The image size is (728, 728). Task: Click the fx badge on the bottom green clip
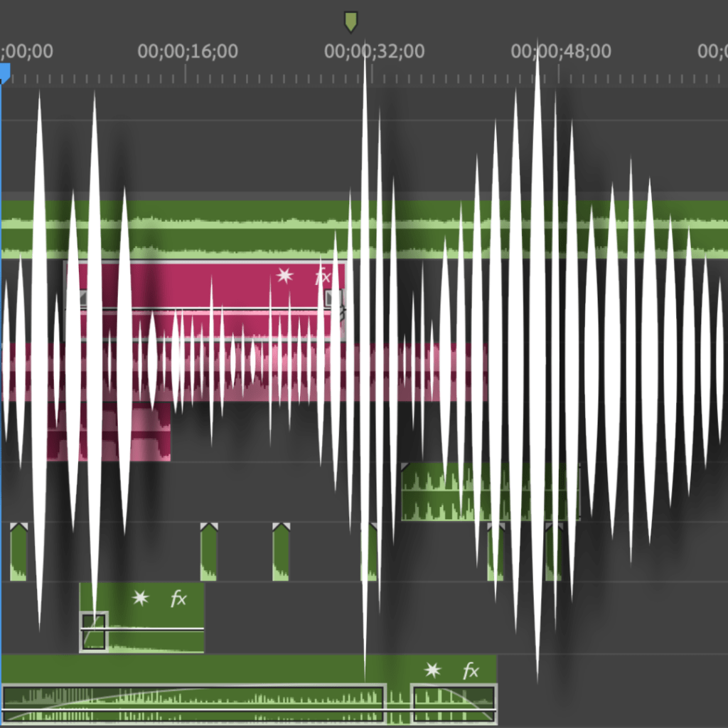click(x=470, y=670)
